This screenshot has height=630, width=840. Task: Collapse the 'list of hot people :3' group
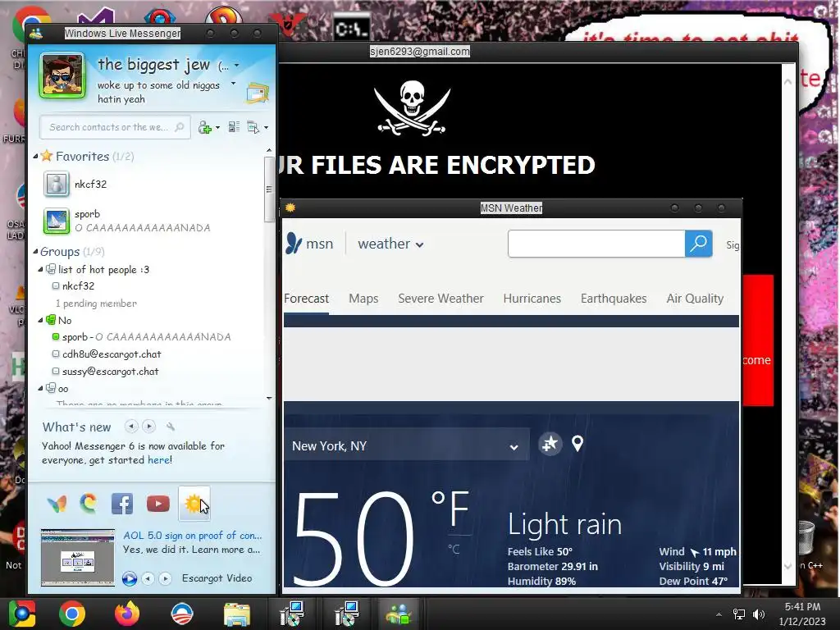(40, 269)
